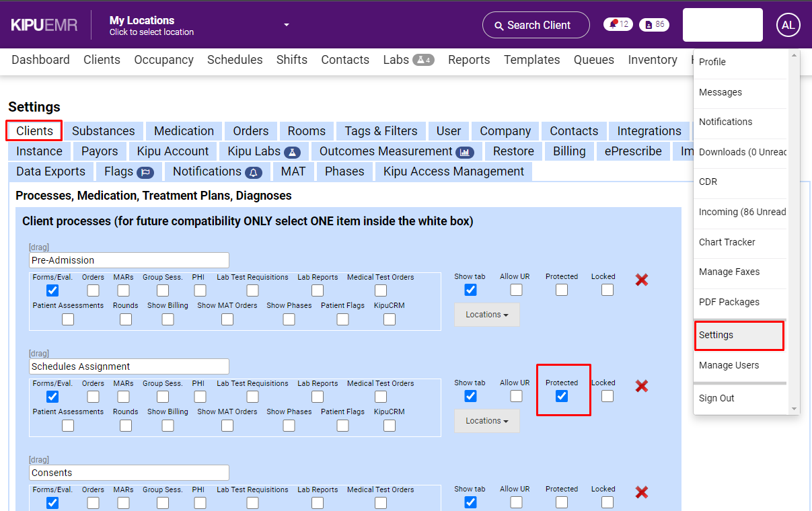Open Schedules in the navigation bar

235,60
